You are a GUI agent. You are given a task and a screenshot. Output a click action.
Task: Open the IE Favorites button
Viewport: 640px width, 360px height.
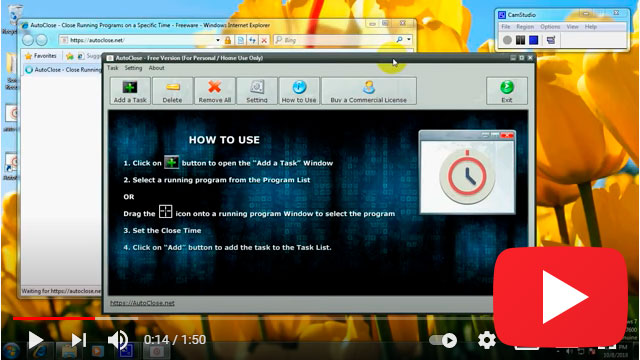[x=40, y=56]
